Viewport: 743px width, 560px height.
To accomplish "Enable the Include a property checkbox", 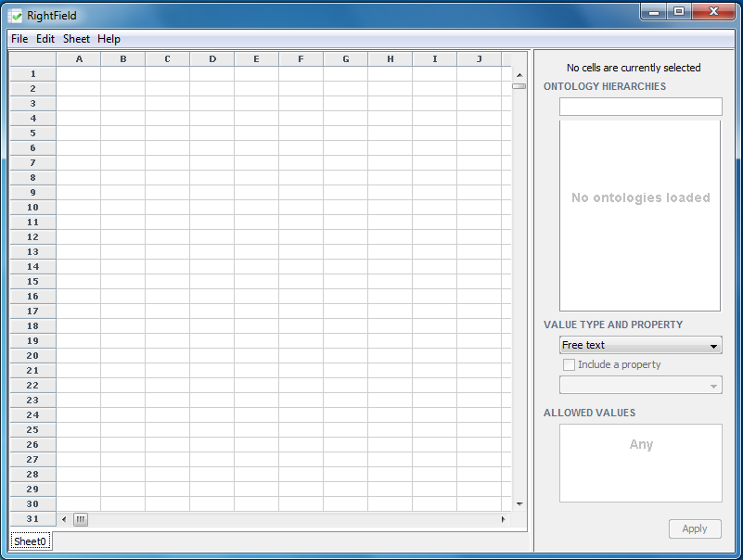I will point(570,364).
